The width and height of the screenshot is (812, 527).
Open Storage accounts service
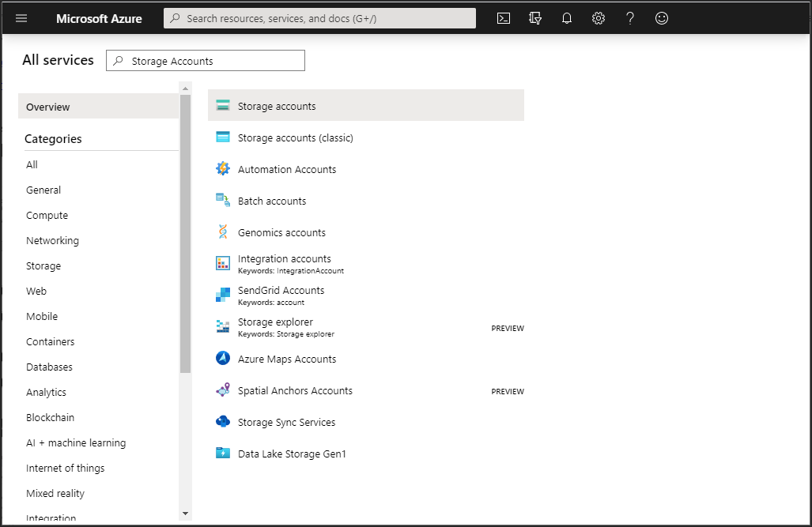365,105
